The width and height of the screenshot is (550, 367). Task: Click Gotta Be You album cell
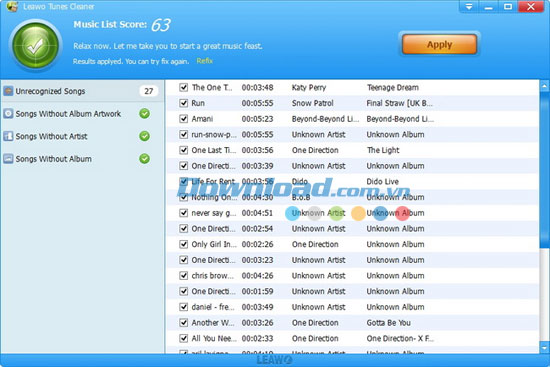[x=388, y=322]
